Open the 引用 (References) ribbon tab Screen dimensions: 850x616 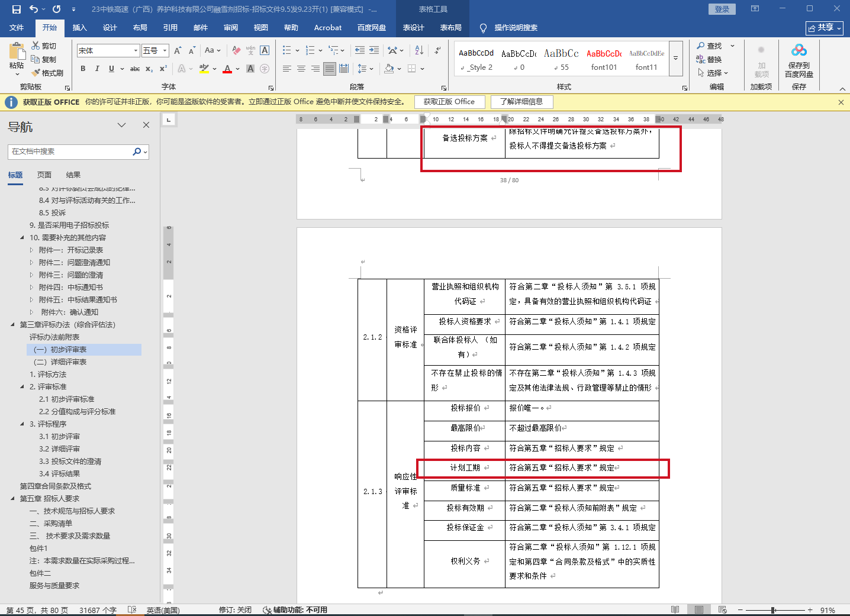[170, 28]
